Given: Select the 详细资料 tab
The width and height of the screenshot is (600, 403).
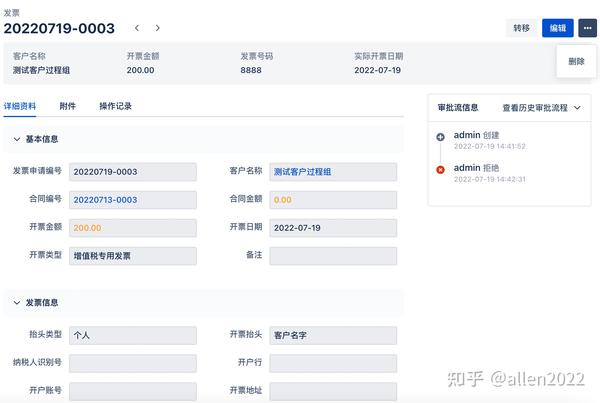Looking at the screenshot, I should pos(20,106).
